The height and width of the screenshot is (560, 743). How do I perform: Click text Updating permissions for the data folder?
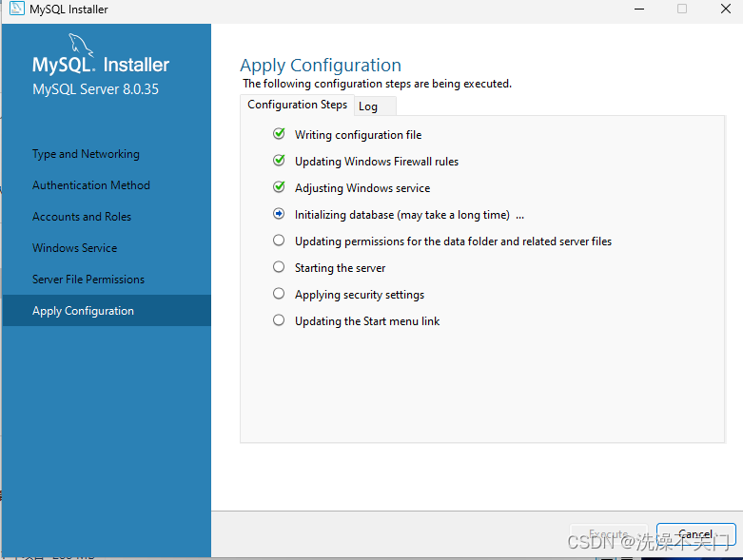453,241
